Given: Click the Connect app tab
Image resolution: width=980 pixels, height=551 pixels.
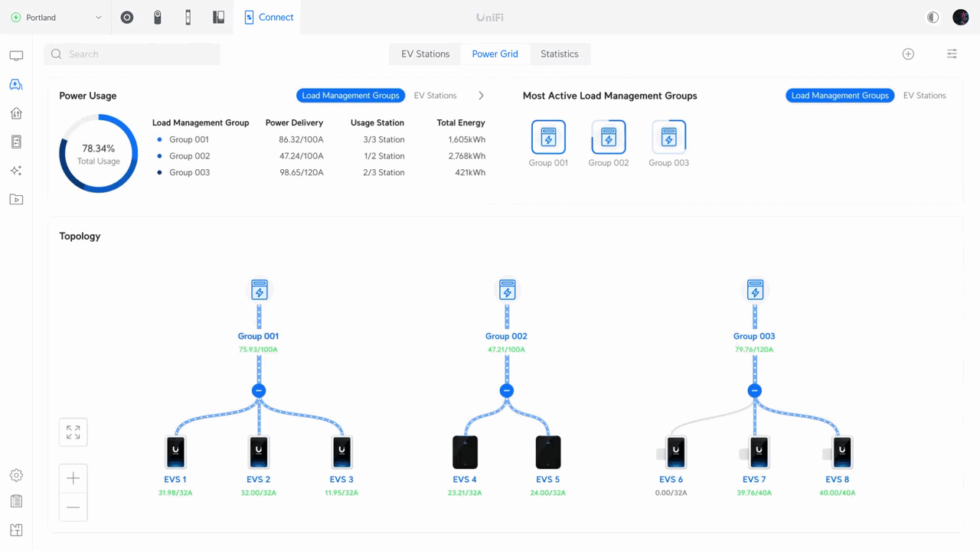Looking at the screenshot, I should 269,18.
